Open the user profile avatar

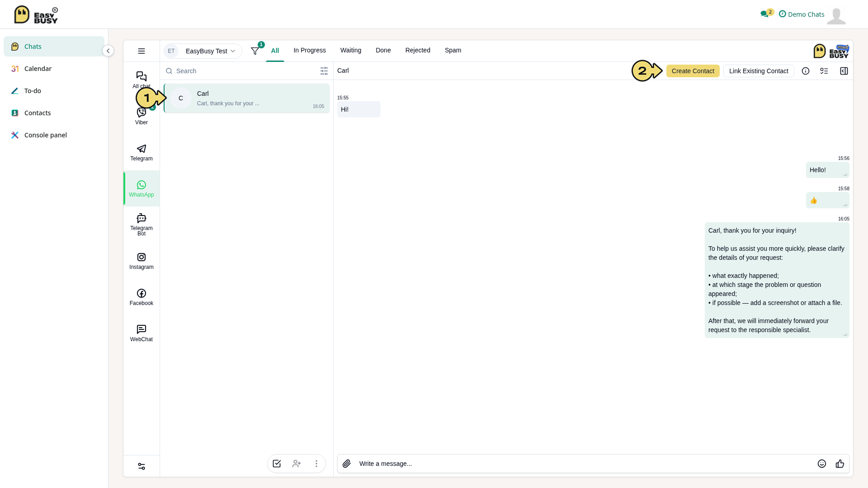pyautogui.click(x=836, y=16)
